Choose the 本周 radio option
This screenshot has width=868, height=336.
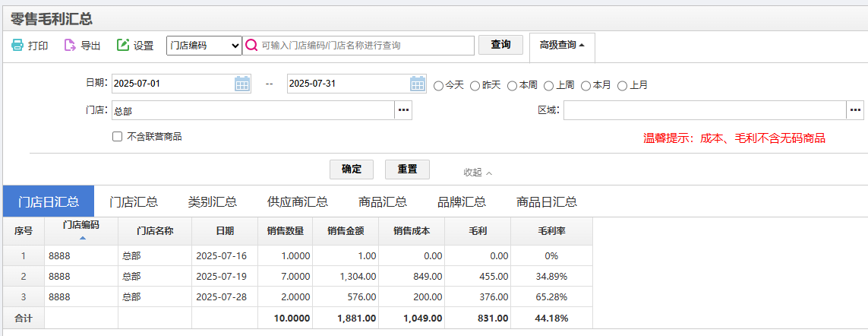point(512,85)
